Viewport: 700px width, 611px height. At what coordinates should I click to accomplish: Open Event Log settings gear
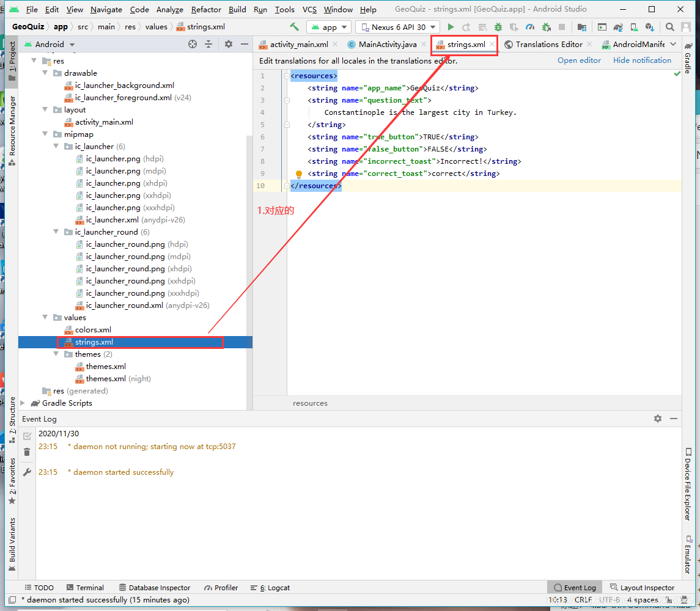(x=658, y=419)
